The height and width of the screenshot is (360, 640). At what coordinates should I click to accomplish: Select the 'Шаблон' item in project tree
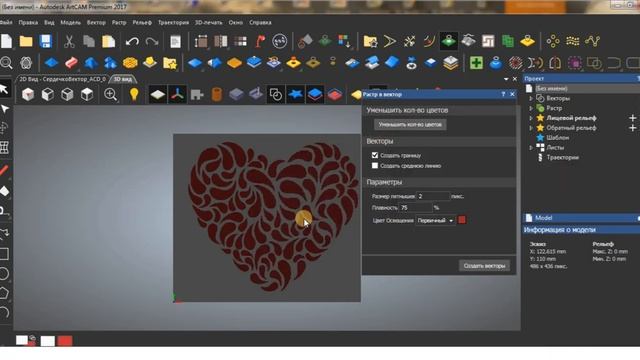[557, 138]
